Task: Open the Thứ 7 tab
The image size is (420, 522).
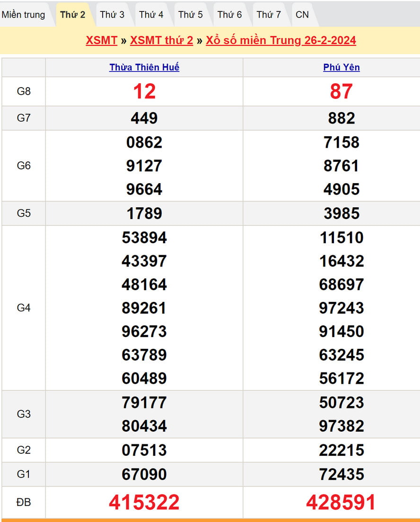Action: point(269,15)
